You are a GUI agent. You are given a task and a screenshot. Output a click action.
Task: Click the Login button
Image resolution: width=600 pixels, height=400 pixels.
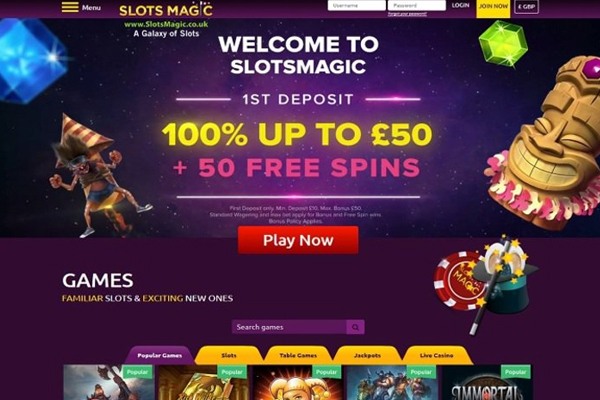[x=460, y=5]
